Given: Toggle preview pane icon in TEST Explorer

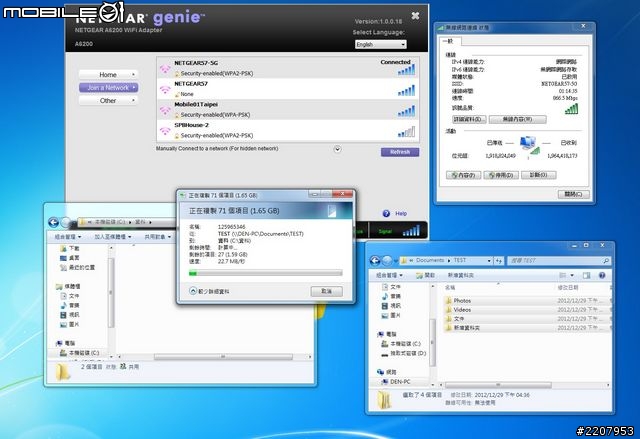Looking at the screenshot, I should (x=587, y=275).
